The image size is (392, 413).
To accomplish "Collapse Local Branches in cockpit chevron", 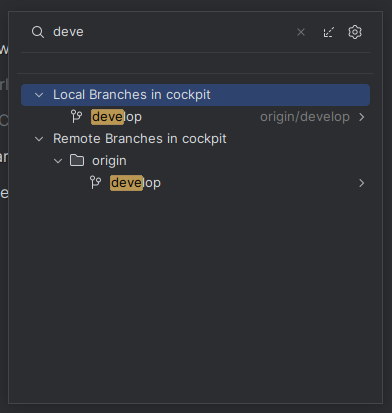I will (39, 95).
